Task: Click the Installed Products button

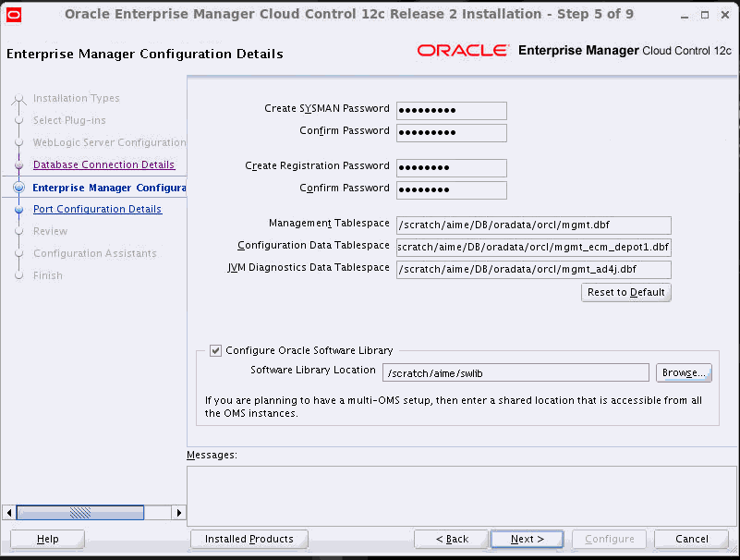Action: coord(249,540)
